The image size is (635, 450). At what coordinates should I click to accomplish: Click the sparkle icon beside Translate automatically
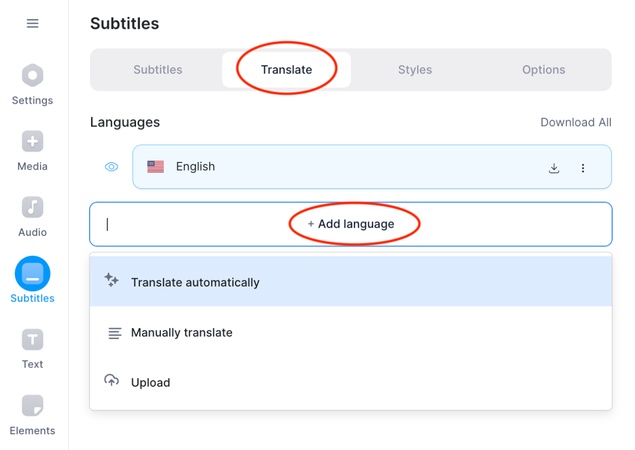click(x=111, y=280)
